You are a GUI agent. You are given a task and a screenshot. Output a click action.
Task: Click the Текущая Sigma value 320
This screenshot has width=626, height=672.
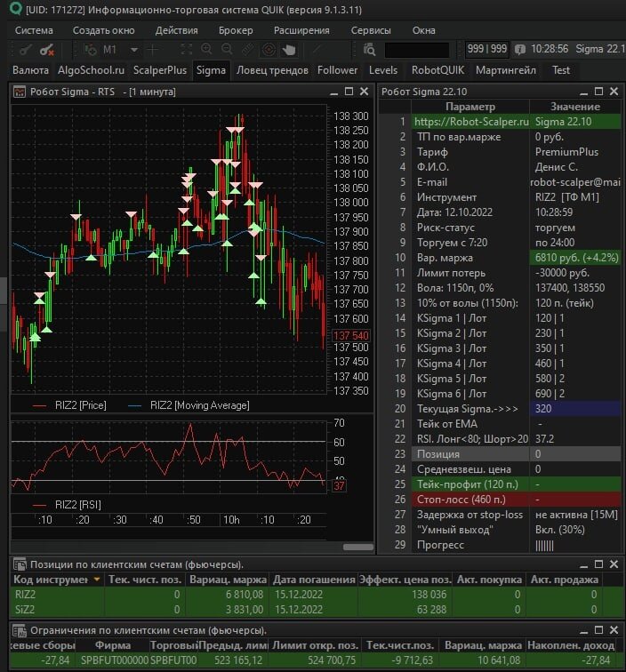[x=575, y=409]
